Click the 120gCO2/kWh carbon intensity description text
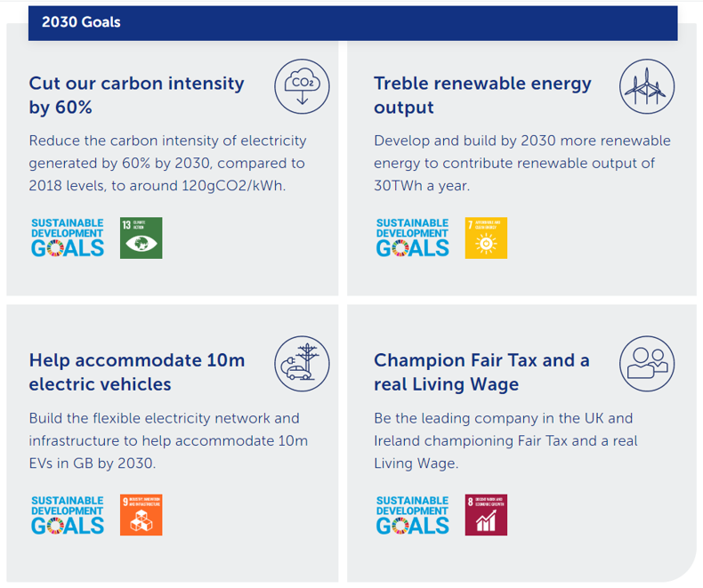This screenshot has height=588, width=703. (167, 163)
